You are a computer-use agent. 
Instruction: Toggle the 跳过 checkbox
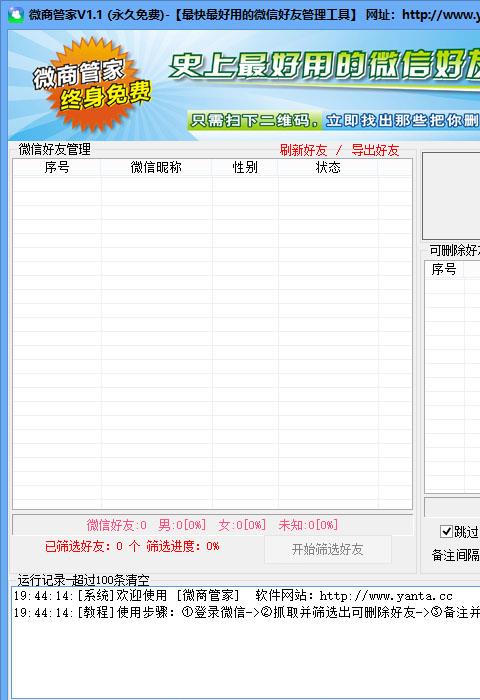coord(446,531)
